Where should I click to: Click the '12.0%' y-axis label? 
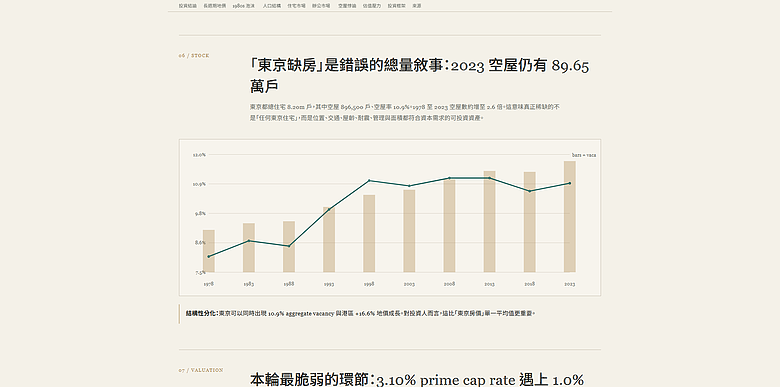point(199,155)
